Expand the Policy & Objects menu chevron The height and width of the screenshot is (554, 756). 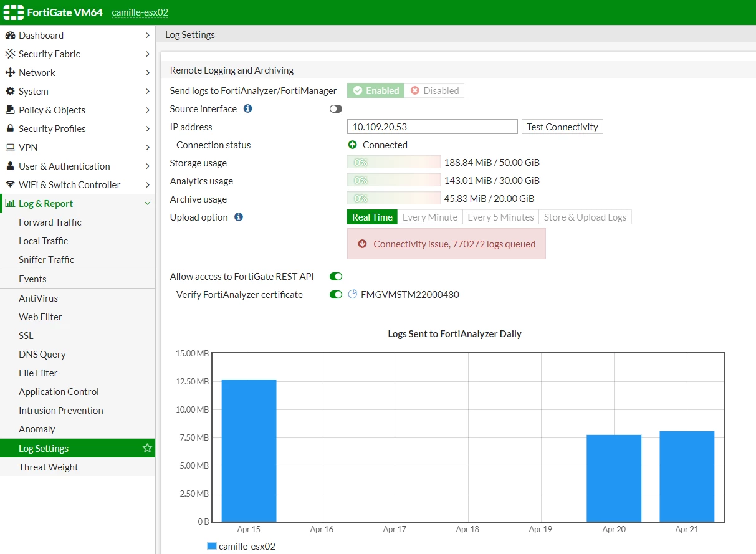point(148,110)
